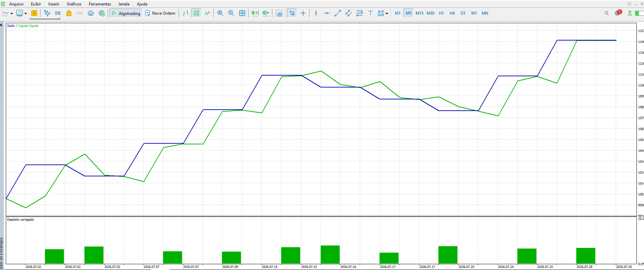Launch the MetaEditor IDE
This screenshot has width=644, height=270.
[58, 13]
